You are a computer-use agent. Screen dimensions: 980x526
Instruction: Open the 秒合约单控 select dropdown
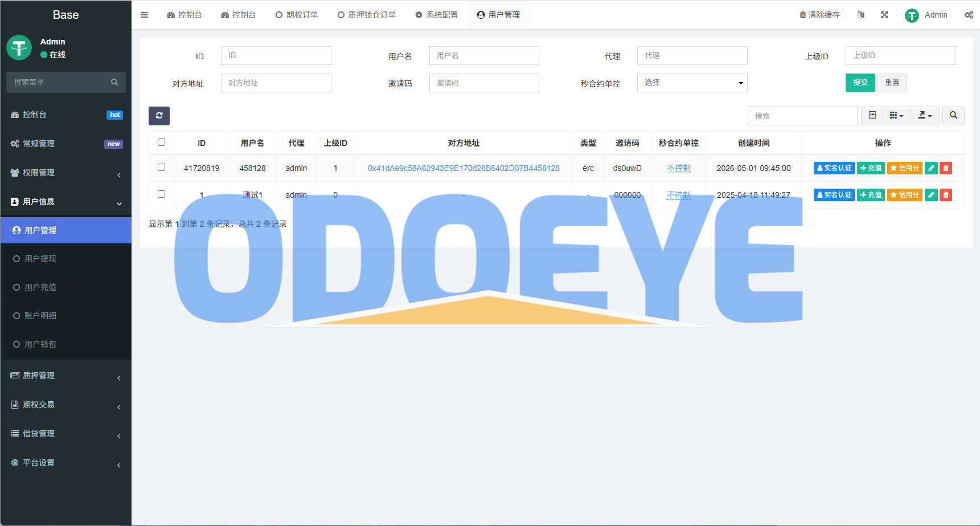(692, 83)
